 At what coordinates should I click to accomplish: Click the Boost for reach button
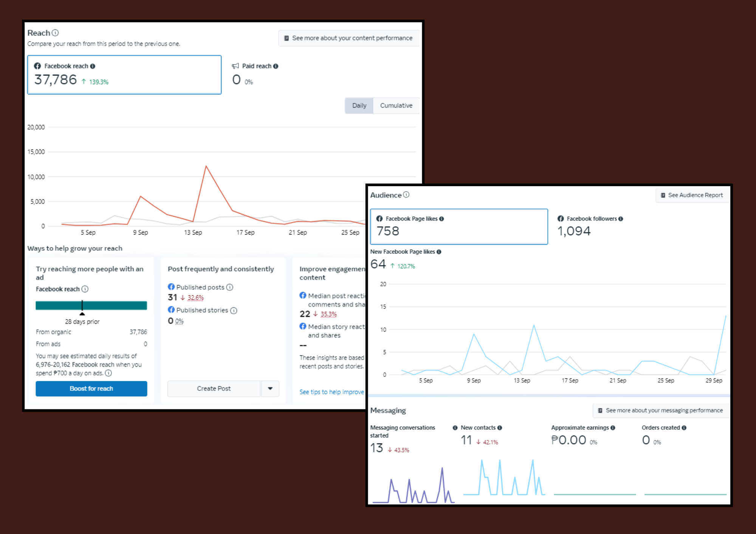91,389
